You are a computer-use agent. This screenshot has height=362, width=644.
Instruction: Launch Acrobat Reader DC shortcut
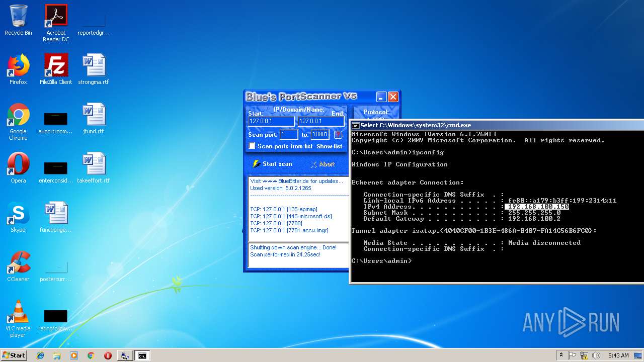click(x=56, y=23)
